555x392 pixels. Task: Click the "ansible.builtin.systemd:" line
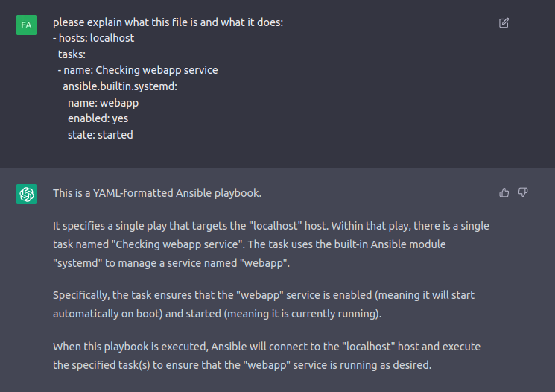(x=119, y=86)
